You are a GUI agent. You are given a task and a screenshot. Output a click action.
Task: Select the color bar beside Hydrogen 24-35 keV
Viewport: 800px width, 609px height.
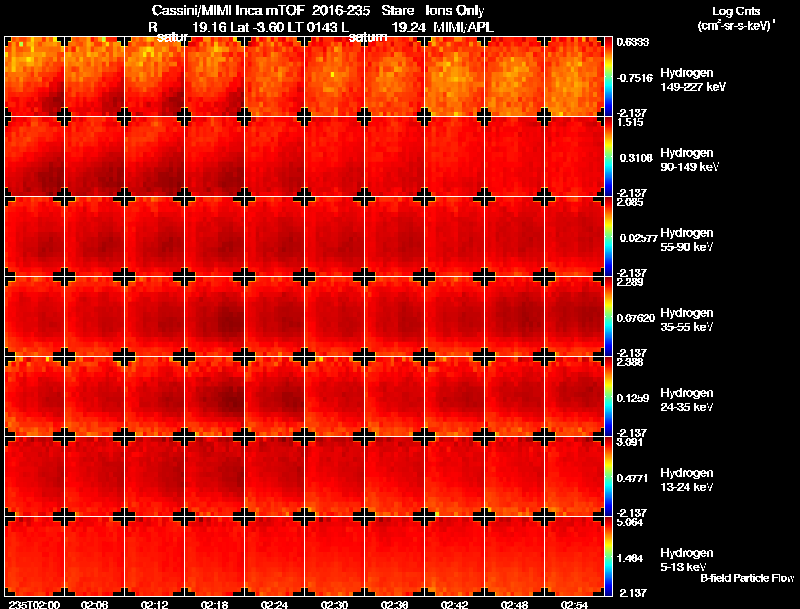coord(608,397)
